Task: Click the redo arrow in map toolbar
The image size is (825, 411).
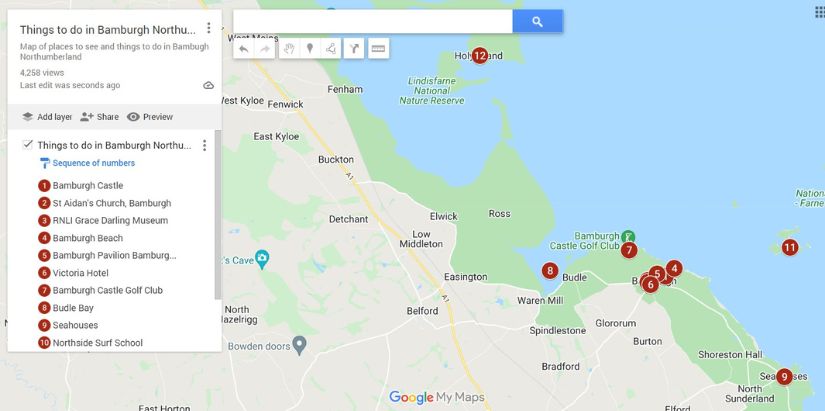Action: (x=265, y=49)
